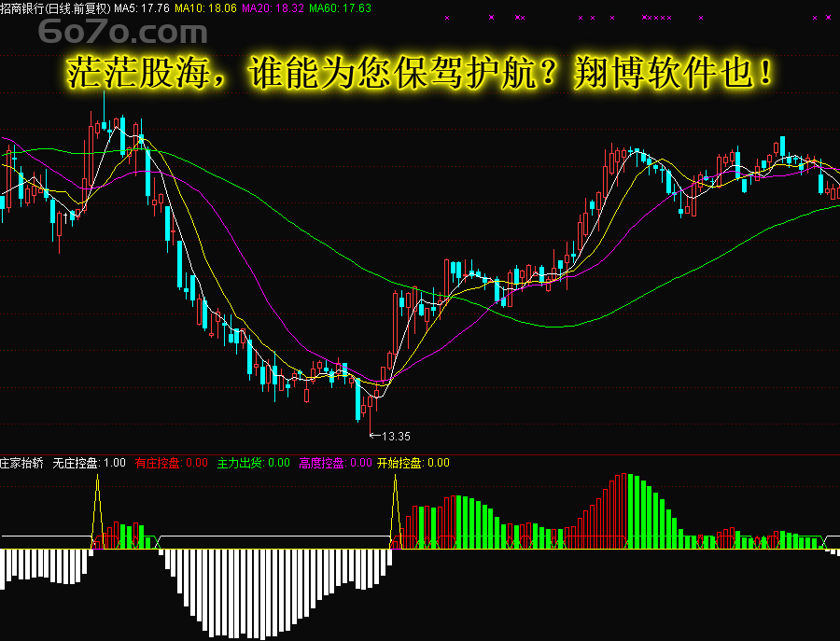
Task: Click the yellow spike below the 无庄控盘 label
Action: [x=97, y=511]
